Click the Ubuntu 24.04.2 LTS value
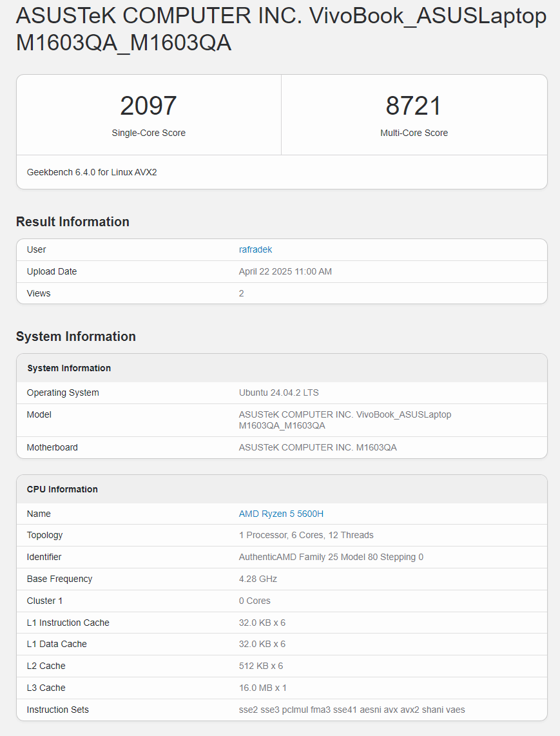 (x=279, y=393)
